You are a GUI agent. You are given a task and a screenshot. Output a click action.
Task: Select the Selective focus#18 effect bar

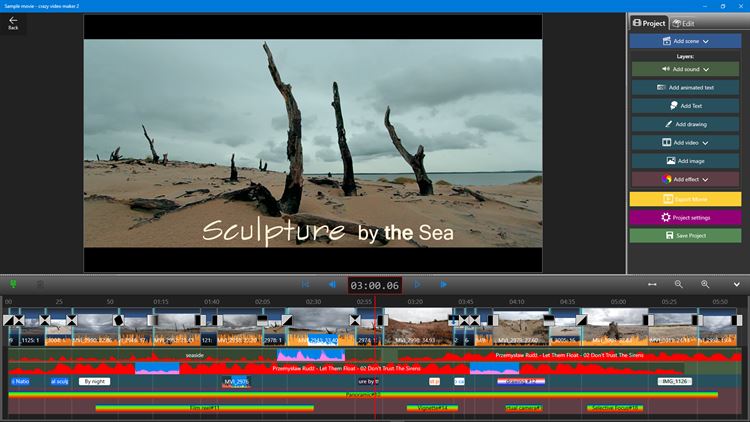click(x=615, y=408)
